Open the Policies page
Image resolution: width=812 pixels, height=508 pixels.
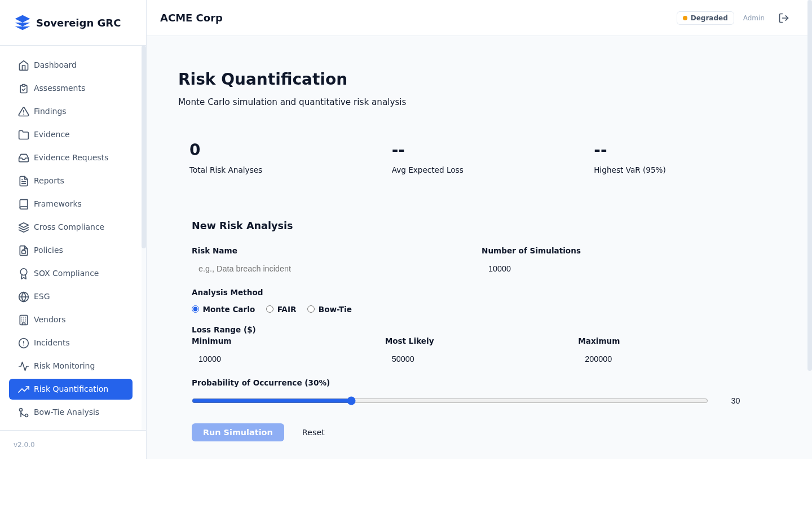(x=48, y=250)
